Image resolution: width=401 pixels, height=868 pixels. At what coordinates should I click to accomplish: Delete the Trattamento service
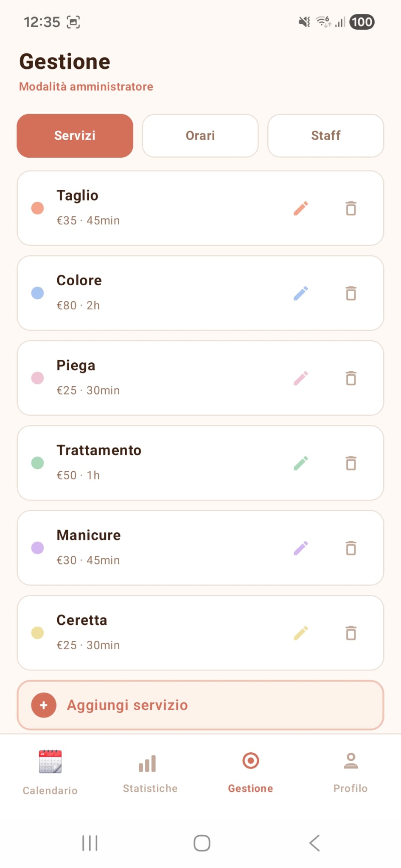coord(351,463)
